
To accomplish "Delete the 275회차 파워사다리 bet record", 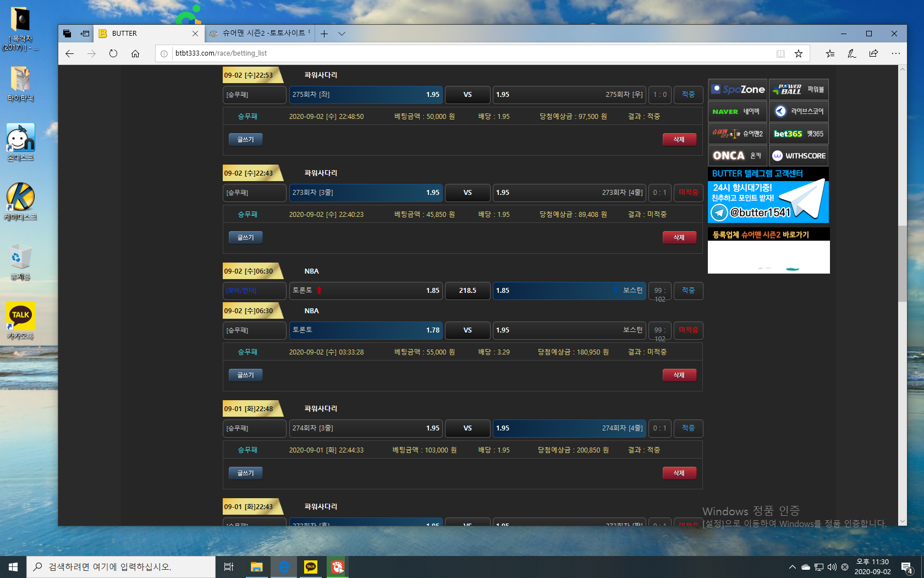I will [679, 140].
